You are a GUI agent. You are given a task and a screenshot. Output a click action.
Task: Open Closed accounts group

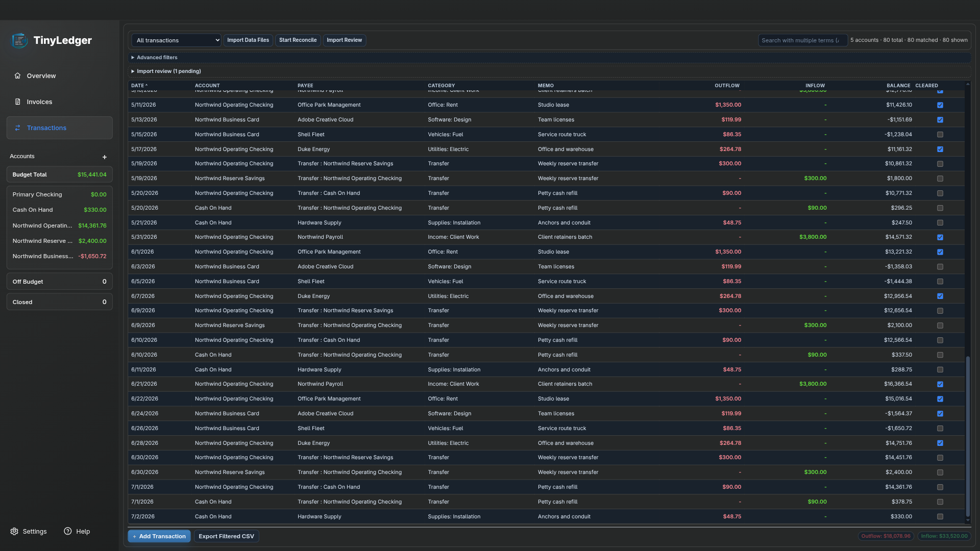pyautogui.click(x=59, y=302)
